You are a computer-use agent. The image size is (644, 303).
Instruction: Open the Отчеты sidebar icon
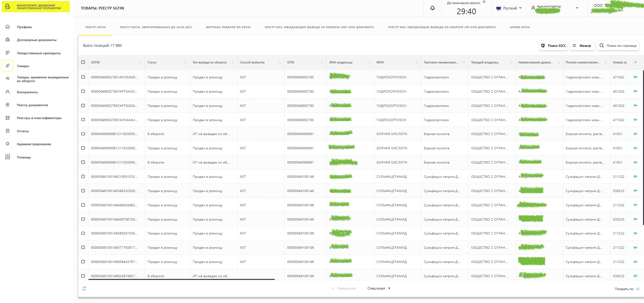[7, 131]
